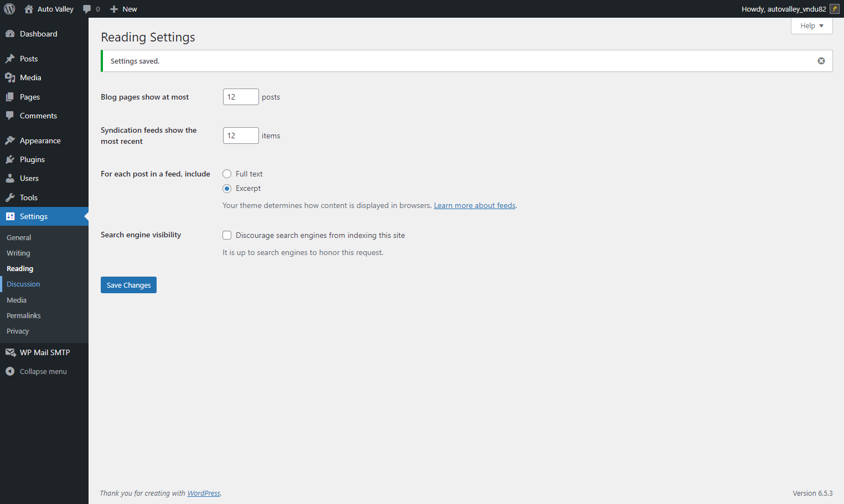The width and height of the screenshot is (844, 504).
Task: Check Discourage search engines from indexing
Action: [227, 235]
